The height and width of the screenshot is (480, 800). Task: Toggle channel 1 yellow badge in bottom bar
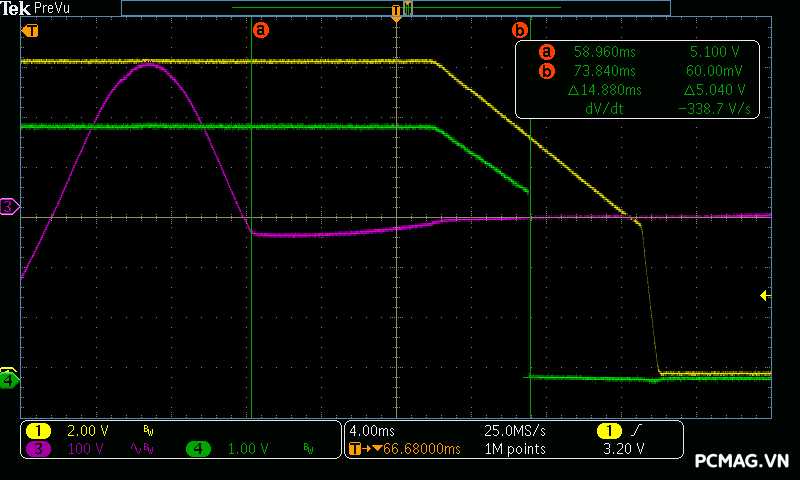[x=38, y=431]
